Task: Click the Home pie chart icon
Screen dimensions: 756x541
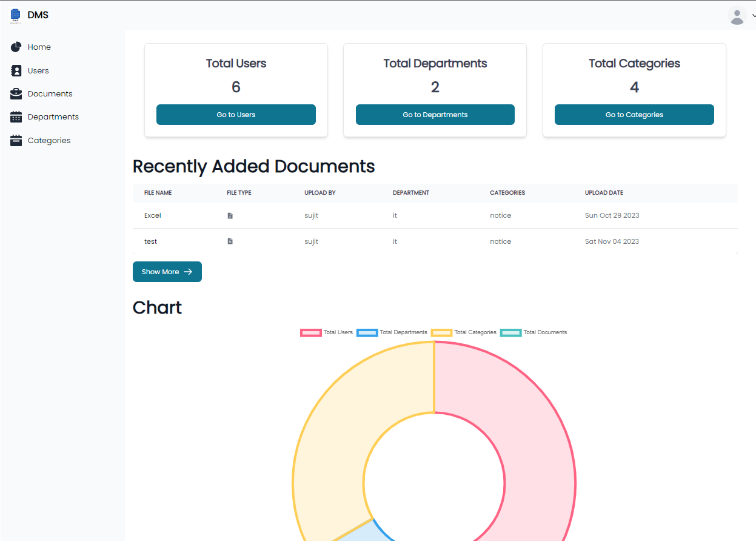Action: click(16, 47)
